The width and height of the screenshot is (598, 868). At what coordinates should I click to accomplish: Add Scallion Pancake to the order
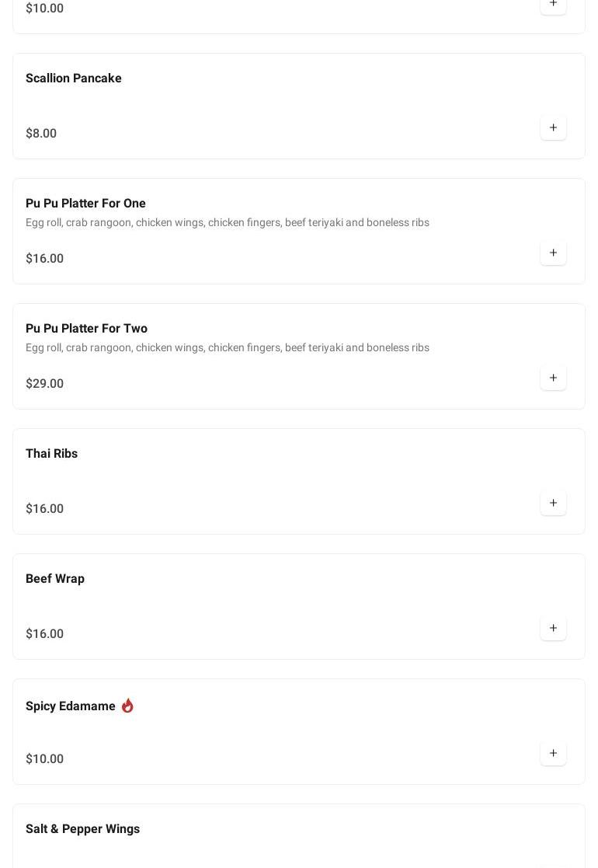click(553, 127)
